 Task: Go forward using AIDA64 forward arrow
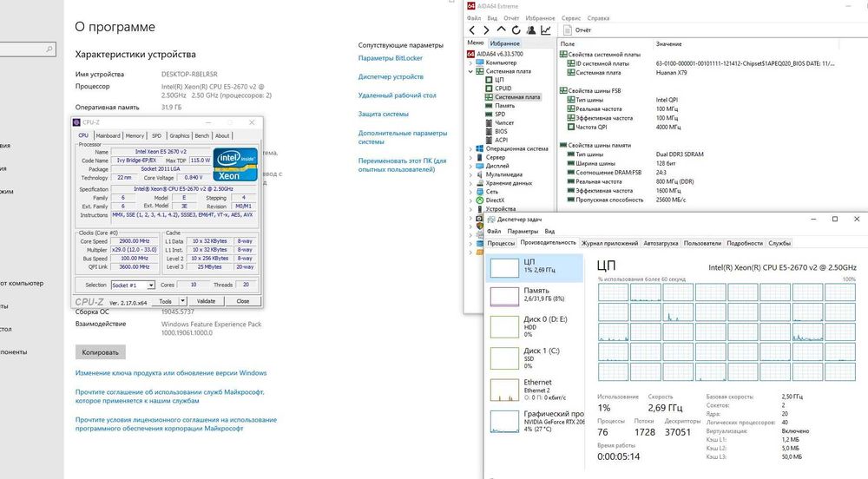(x=486, y=30)
